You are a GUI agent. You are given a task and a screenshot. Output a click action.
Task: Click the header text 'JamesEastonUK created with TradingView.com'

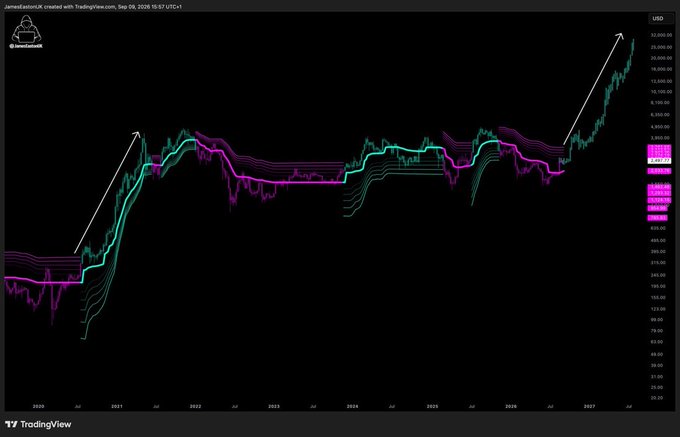60,7
